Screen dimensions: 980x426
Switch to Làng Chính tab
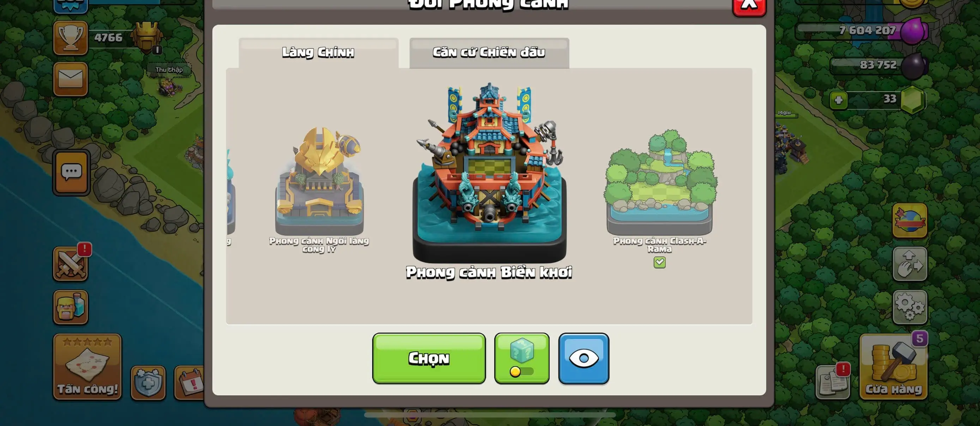pyautogui.click(x=319, y=53)
